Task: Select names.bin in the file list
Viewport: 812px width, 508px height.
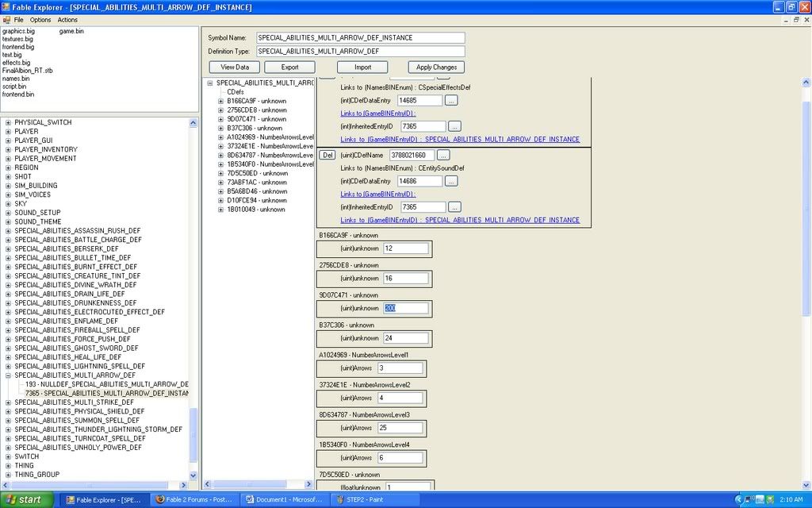Action: pyautogui.click(x=16, y=79)
